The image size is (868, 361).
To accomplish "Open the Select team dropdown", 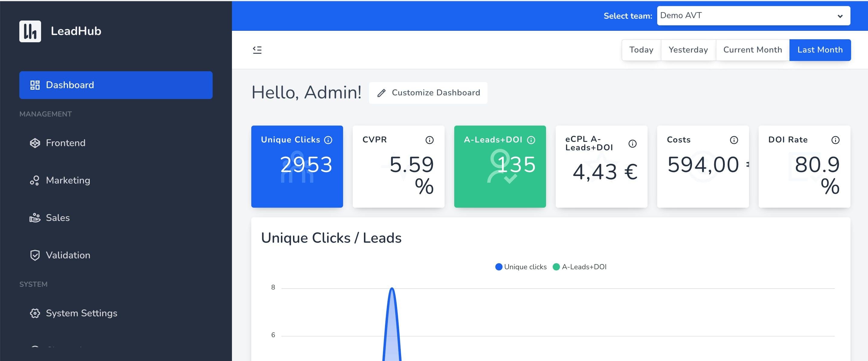I will click(753, 15).
